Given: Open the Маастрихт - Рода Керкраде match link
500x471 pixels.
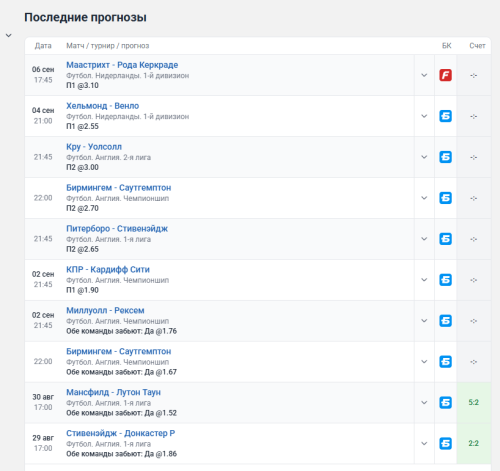Looking at the screenshot, I should pyautogui.click(x=122, y=65).
